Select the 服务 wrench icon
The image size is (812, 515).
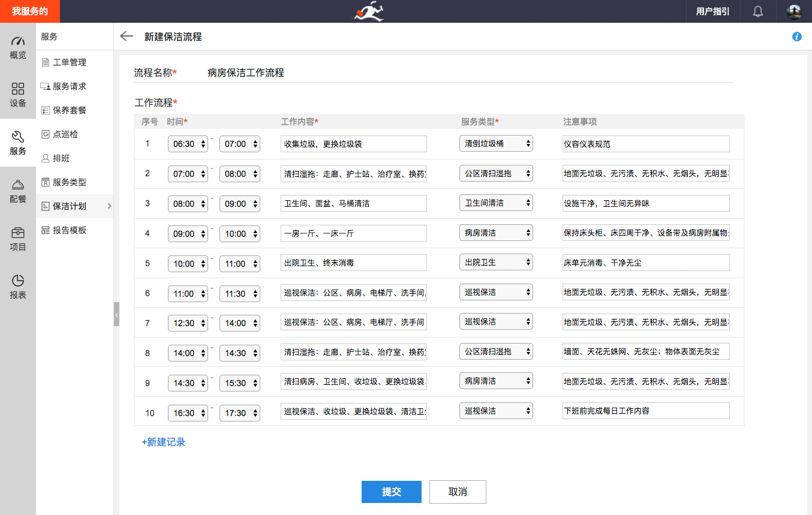18,137
